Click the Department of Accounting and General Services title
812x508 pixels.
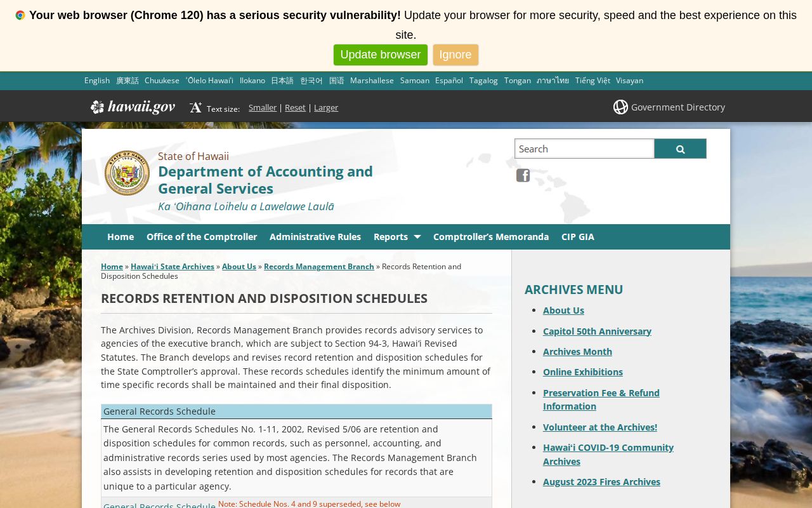(265, 180)
